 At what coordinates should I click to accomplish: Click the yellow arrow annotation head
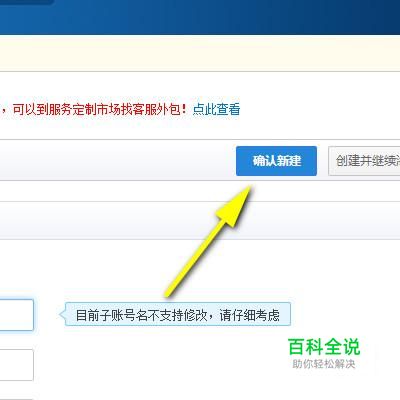tap(235, 205)
